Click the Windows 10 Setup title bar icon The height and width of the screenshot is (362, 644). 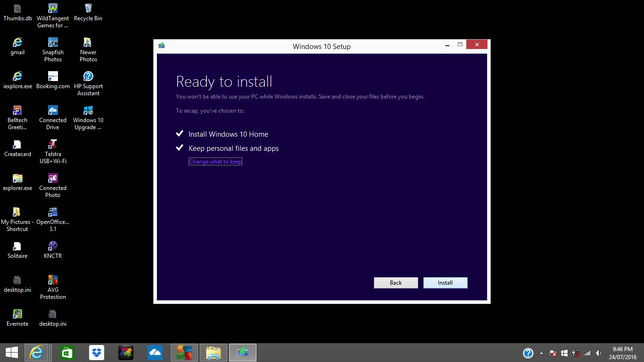pos(162,46)
